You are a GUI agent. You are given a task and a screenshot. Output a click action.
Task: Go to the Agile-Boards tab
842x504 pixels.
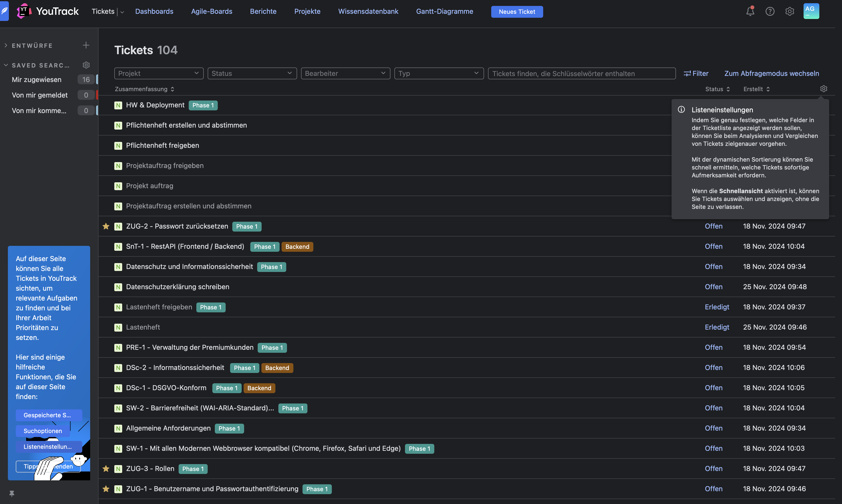tap(212, 11)
